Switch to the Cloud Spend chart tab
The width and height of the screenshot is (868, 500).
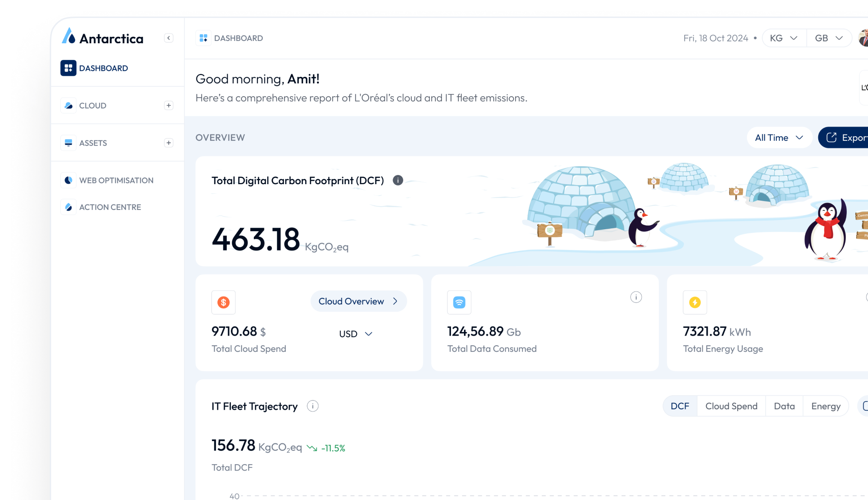[731, 406]
